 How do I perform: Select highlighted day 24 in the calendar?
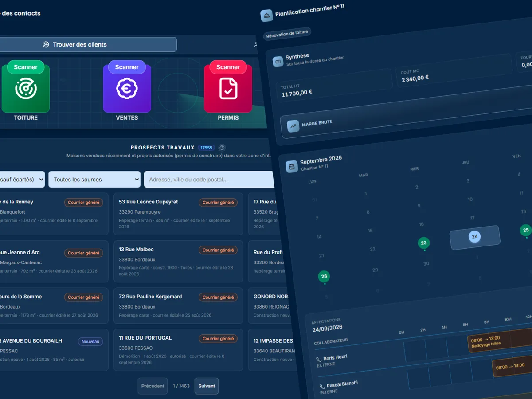click(475, 237)
